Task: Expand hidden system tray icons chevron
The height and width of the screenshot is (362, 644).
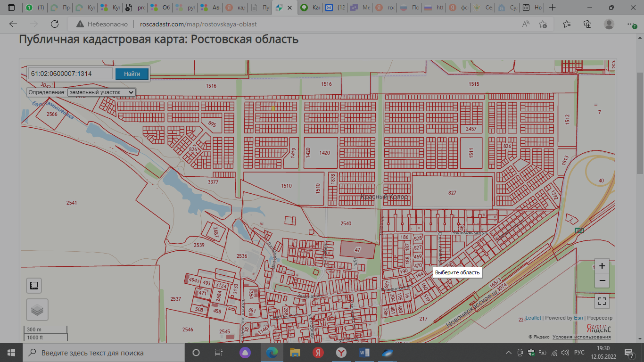Action: [x=509, y=353]
